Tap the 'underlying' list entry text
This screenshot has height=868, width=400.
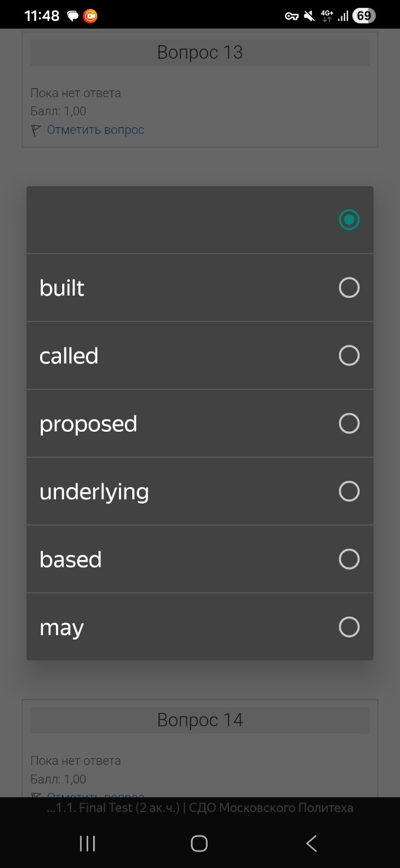click(x=94, y=492)
